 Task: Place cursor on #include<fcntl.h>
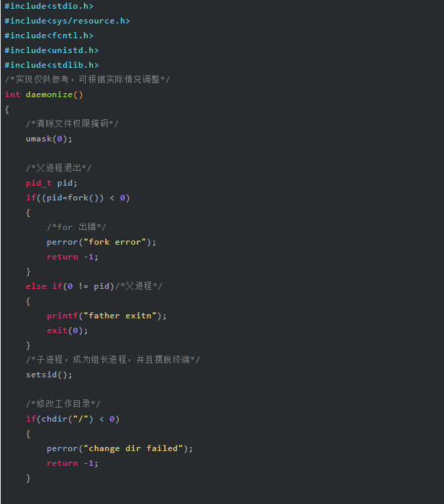(49, 36)
